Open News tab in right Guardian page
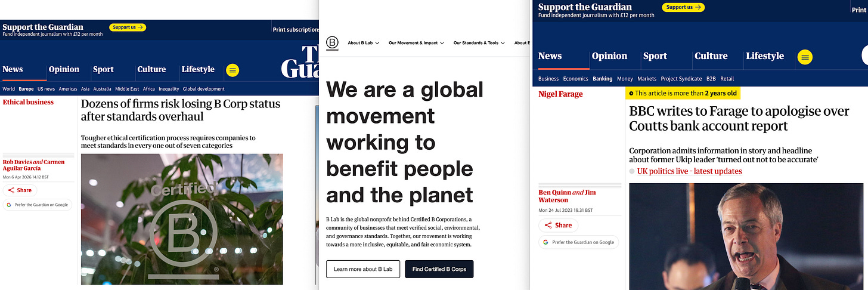Image resolution: width=868 pixels, height=290 pixels. (x=550, y=56)
